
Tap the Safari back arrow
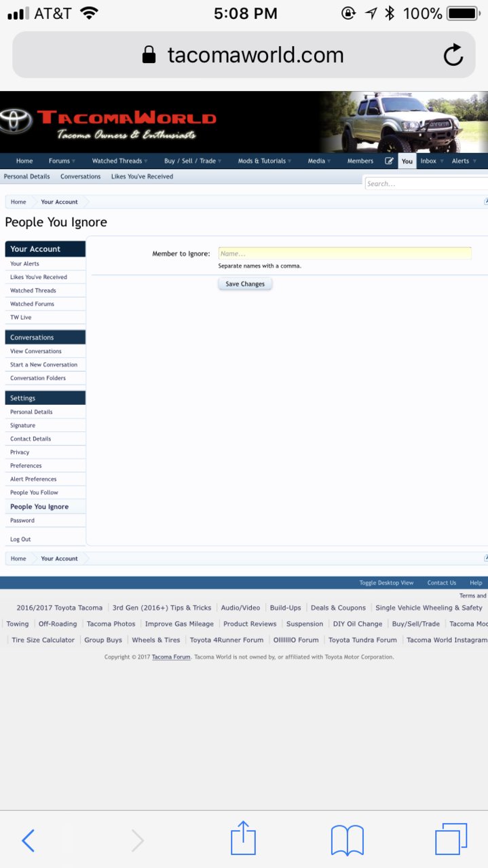click(28, 841)
